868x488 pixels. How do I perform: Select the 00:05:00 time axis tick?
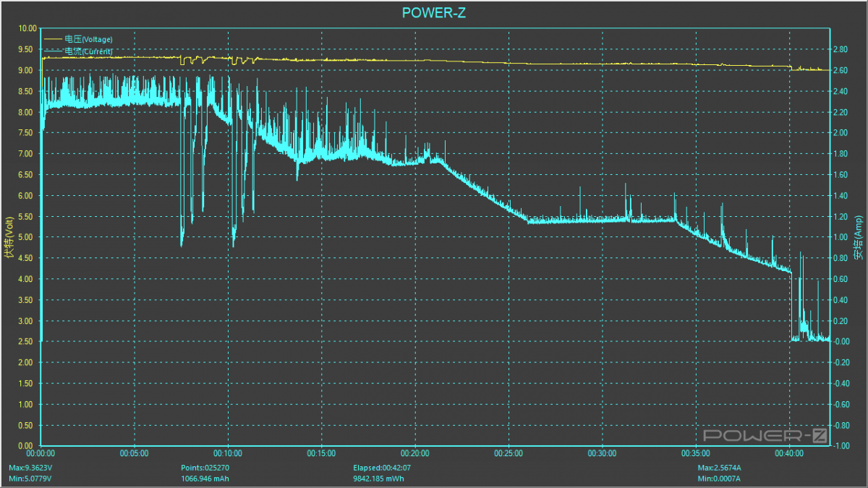tap(135, 454)
